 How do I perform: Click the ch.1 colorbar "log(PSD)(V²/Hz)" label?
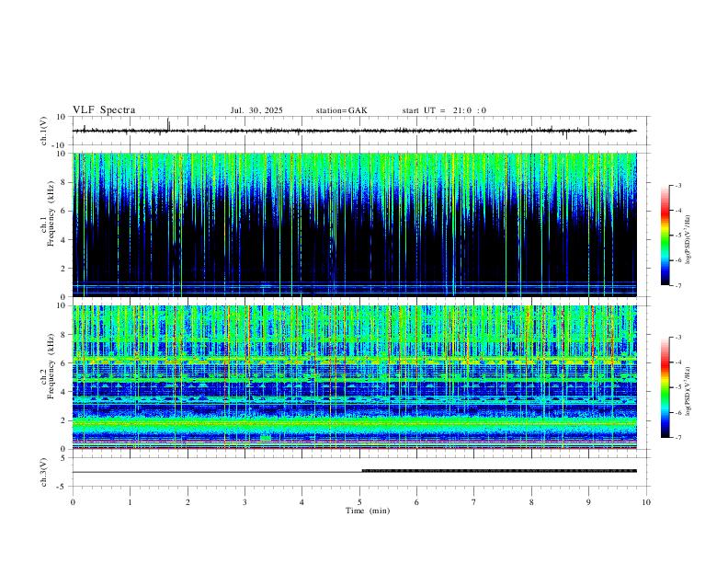(688, 239)
